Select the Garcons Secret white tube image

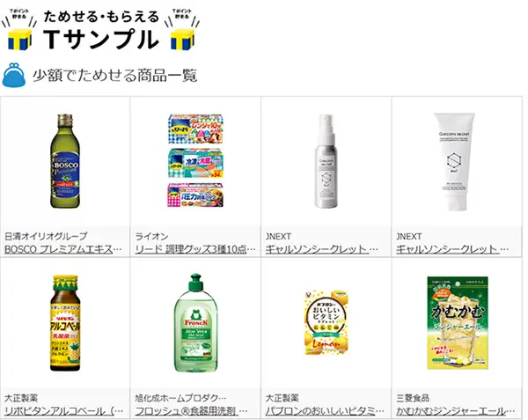pyautogui.click(x=454, y=162)
